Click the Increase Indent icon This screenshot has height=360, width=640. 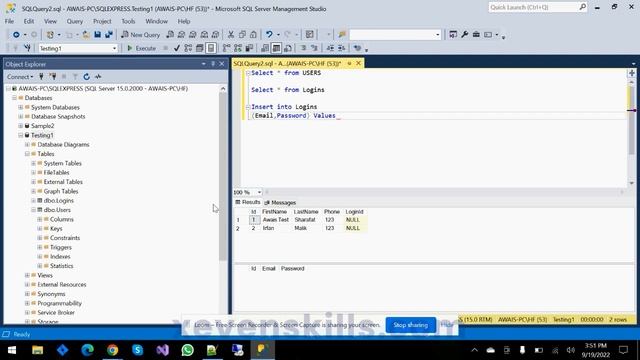[342, 48]
